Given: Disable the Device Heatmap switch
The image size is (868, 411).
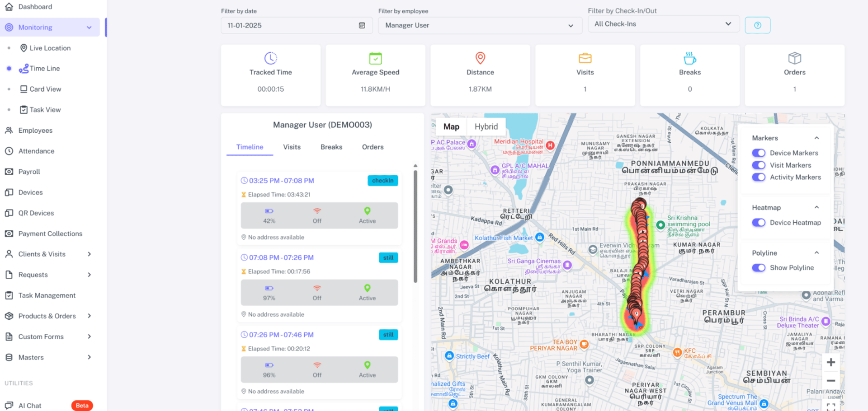Looking at the screenshot, I should click(759, 223).
